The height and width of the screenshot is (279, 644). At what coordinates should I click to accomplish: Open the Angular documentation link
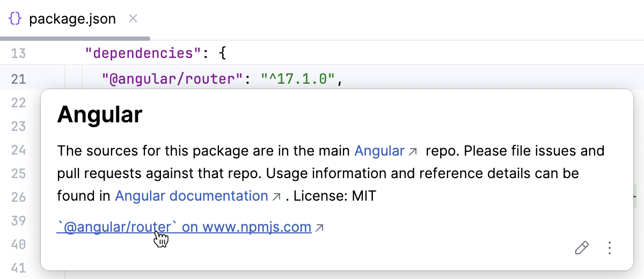[x=191, y=196]
